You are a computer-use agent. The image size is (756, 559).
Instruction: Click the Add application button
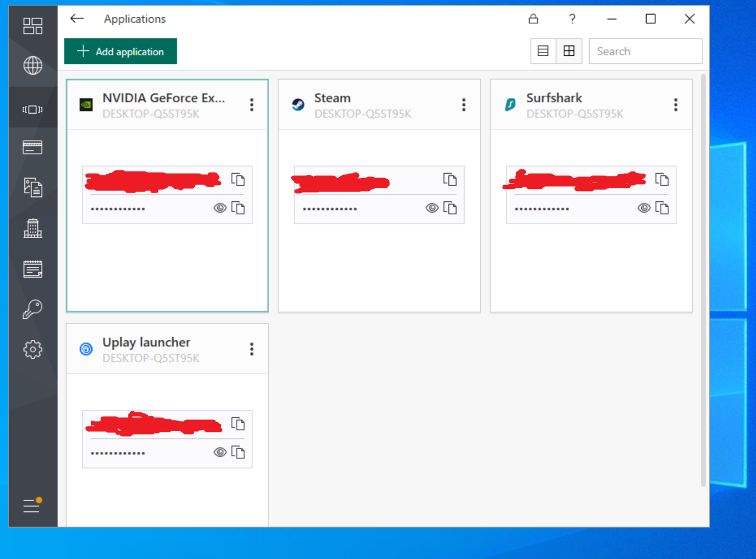[x=120, y=51]
